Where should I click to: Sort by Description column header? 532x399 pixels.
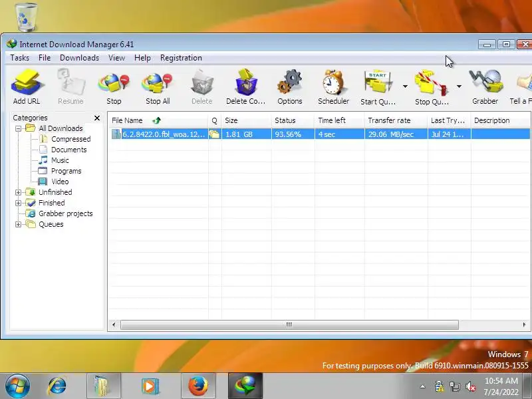click(x=501, y=120)
